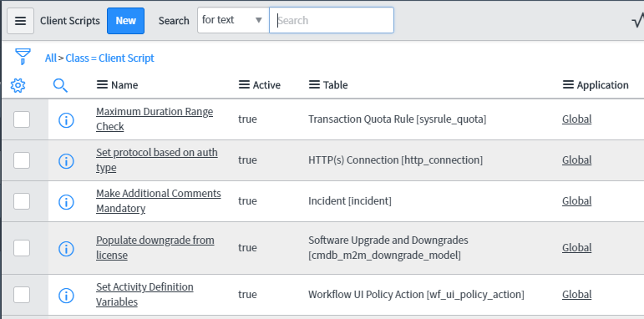Viewport: 644px width, 319px height.
Task: Sort by the Name column header
Action: coord(124,85)
